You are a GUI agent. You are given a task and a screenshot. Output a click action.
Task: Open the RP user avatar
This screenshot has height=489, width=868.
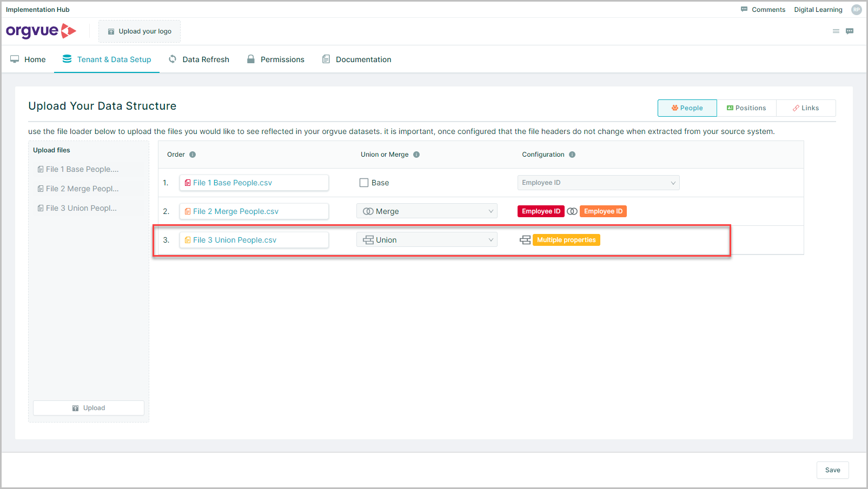pos(857,10)
